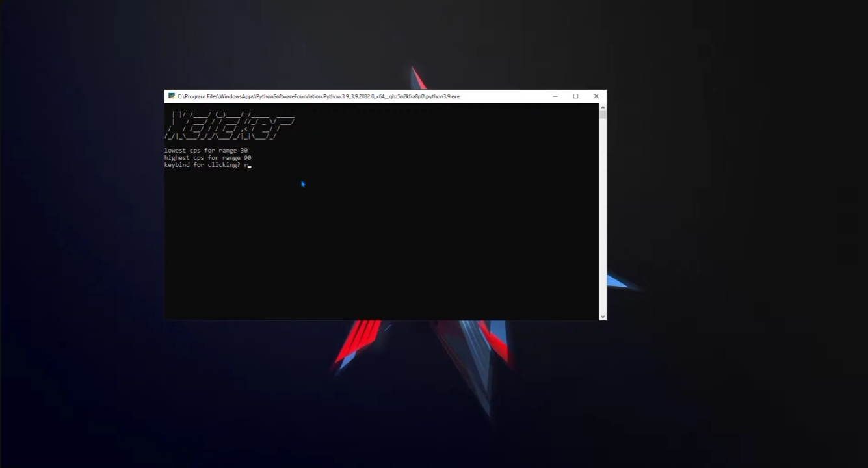The width and height of the screenshot is (868, 468).
Task: Maximize the python3.9.exe console window
Action: (x=575, y=96)
